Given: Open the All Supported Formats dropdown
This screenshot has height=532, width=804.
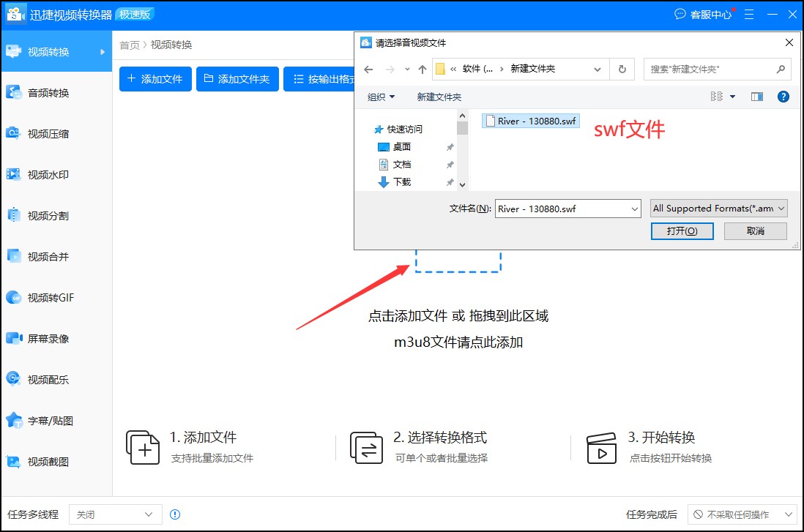Looking at the screenshot, I should (x=718, y=208).
